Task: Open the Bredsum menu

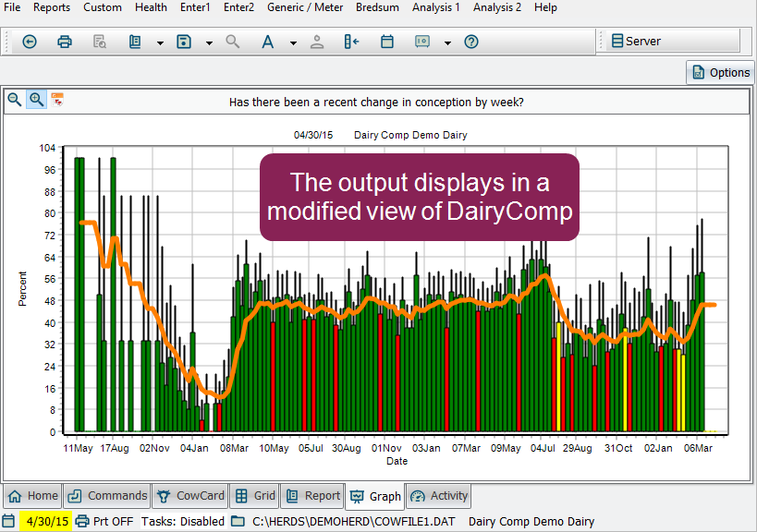Action: point(376,7)
